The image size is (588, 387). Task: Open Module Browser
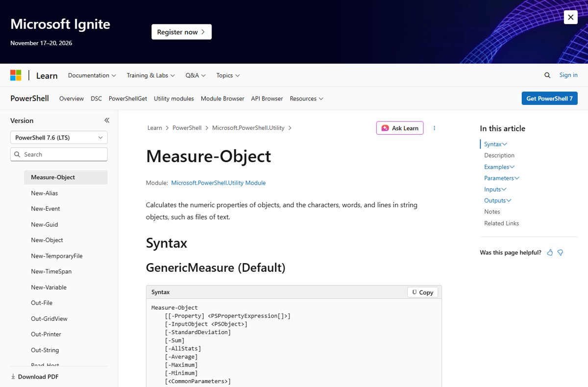[222, 98]
